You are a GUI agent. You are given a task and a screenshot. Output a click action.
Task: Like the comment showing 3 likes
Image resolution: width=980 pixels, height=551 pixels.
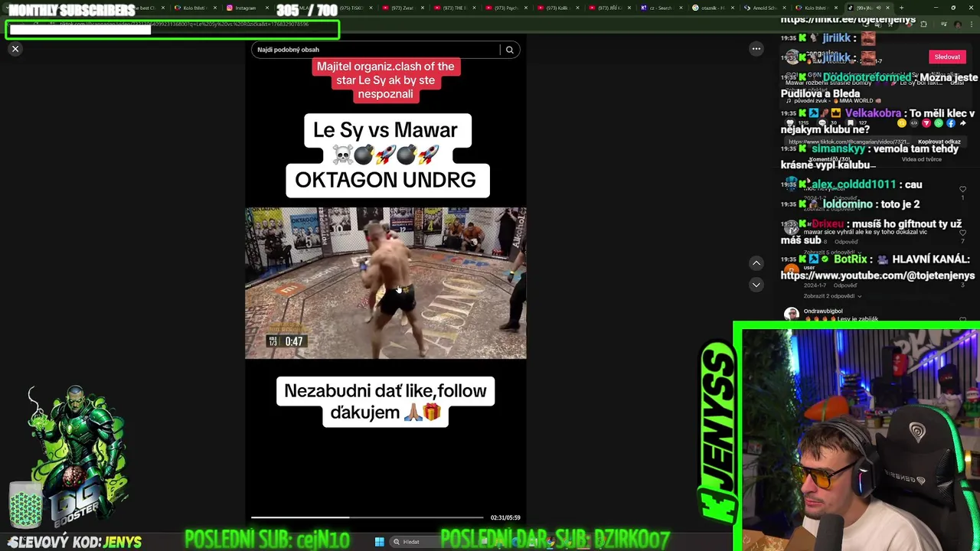(x=962, y=275)
